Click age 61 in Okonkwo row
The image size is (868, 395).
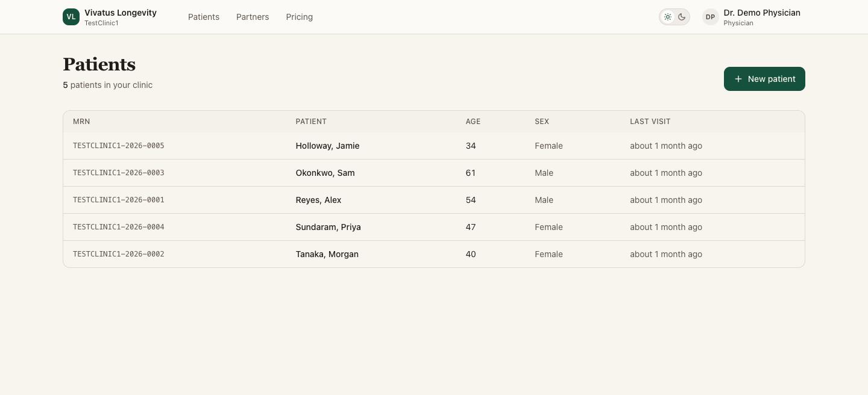(471, 173)
